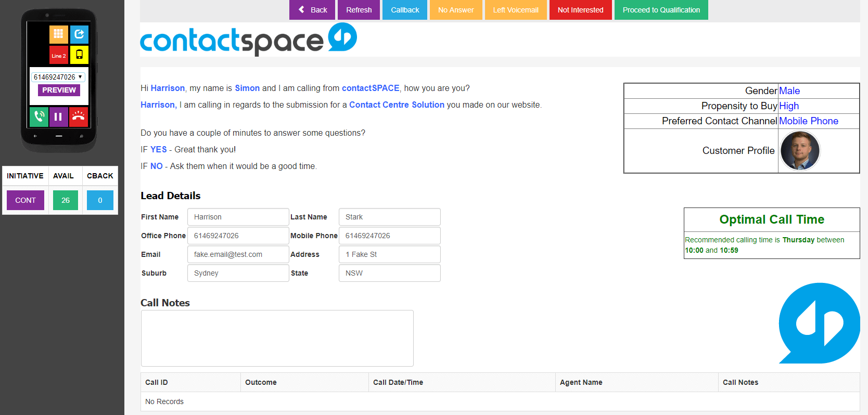Mark outcome as Left Voicemail
The height and width of the screenshot is (415, 868).
[516, 10]
